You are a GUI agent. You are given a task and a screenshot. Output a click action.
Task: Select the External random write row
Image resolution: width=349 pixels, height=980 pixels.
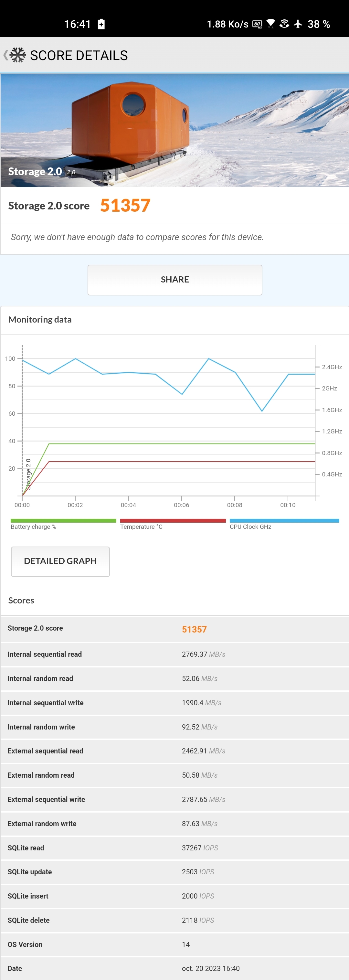[174, 823]
